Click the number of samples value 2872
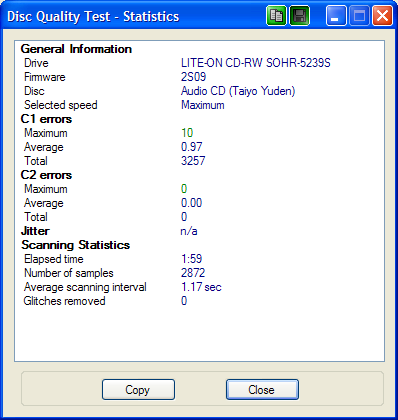The height and width of the screenshot is (420, 398). [193, 273]
